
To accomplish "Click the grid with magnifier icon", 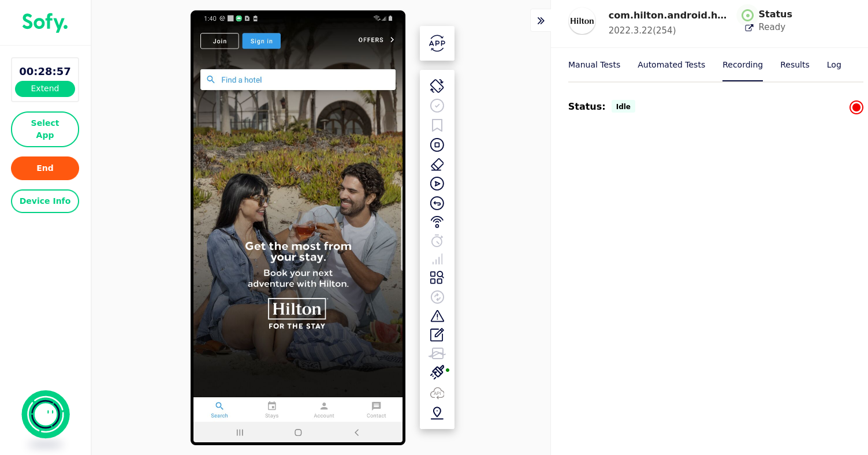I will point(437,278).
